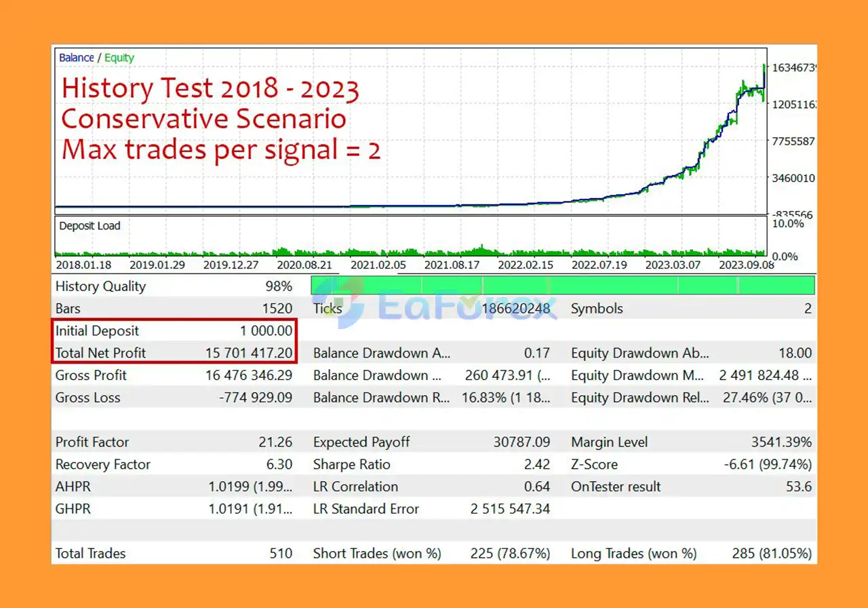Click the truncated Balance Drawdown A... label
Image resolution: width=868 pixels, height=608 pixels.
[x=381, y=353]
